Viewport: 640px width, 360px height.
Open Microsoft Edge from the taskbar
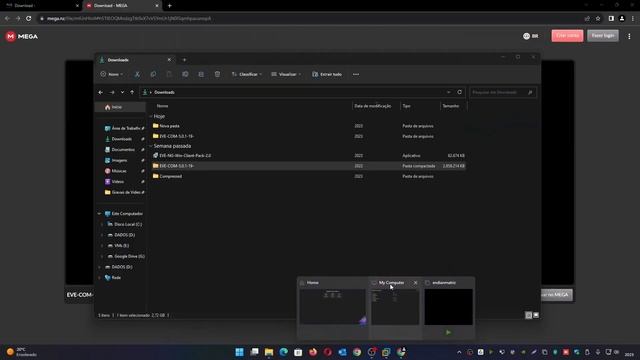click(284, 352)
